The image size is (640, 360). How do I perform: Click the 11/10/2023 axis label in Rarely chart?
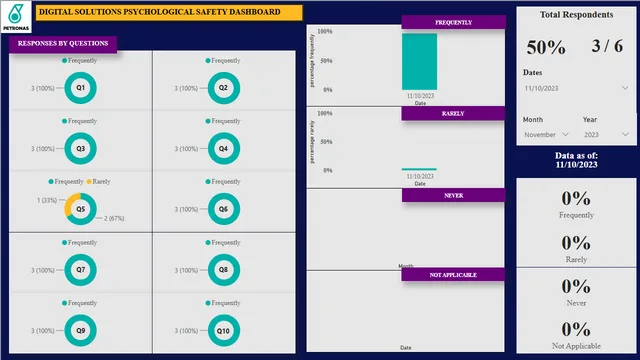[x=420, y=176]
